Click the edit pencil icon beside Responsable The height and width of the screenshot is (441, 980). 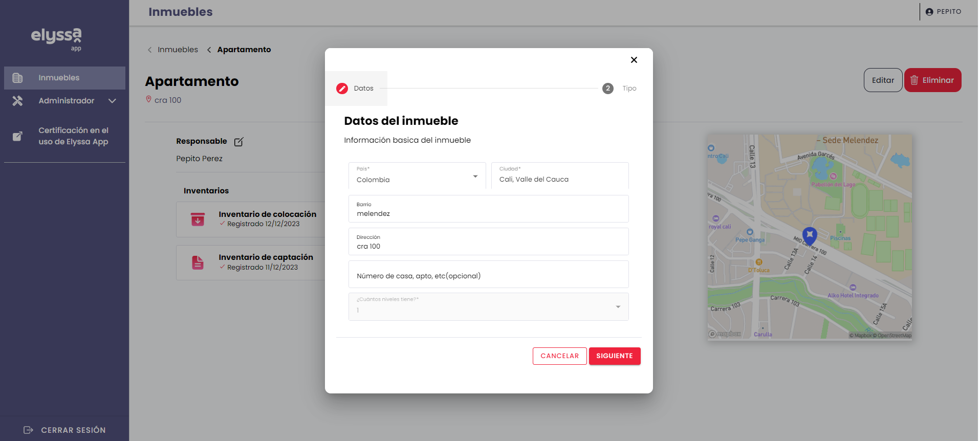coord(238,142)
